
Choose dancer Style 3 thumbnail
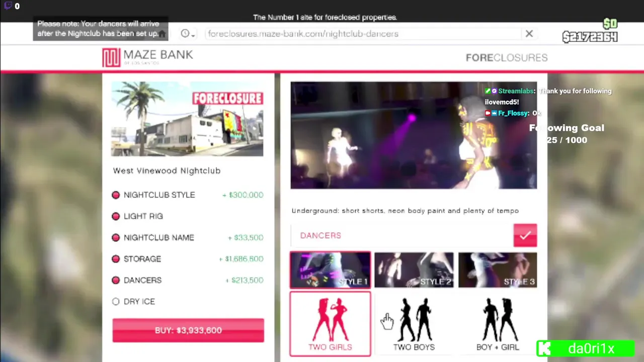pyautogui.click(x=498, y=270)
